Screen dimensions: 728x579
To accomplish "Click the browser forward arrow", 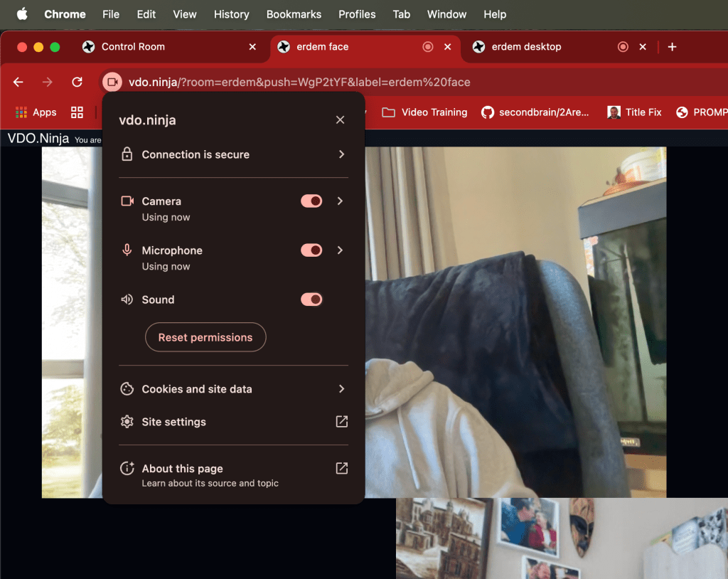I will click(x=48, y=83).
